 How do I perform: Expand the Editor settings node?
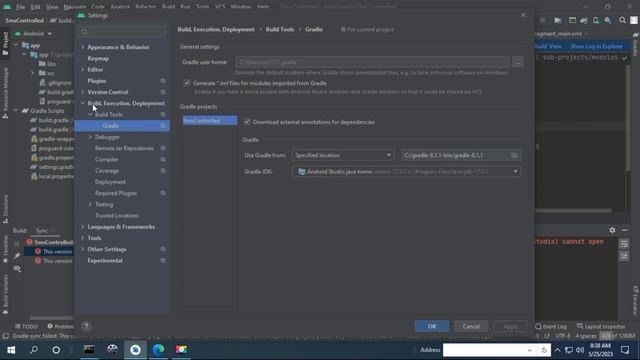coord(83,70)
